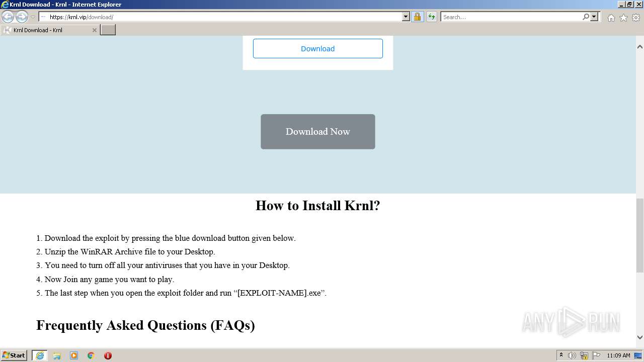This screenshot has height=362, width=644.
Task: Click the Frequently Asked Questions (FAQs) heading
Action: [x=145, y=325]
